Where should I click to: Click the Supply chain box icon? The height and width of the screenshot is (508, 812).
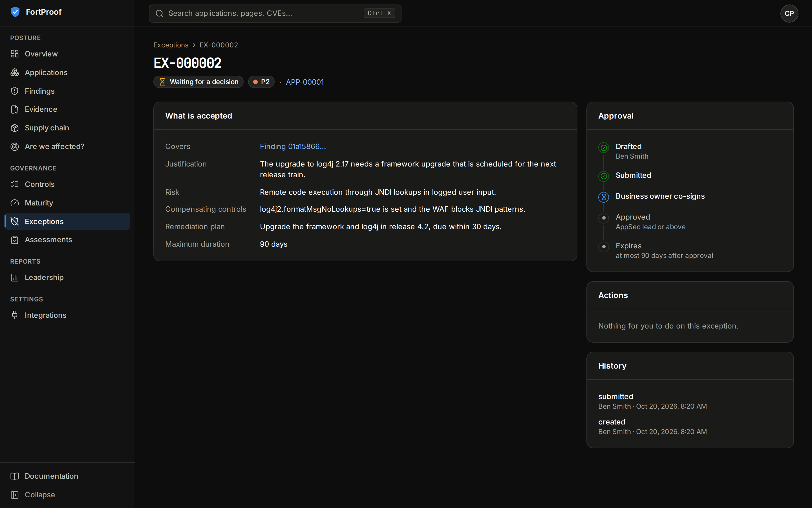click(14, 128)
